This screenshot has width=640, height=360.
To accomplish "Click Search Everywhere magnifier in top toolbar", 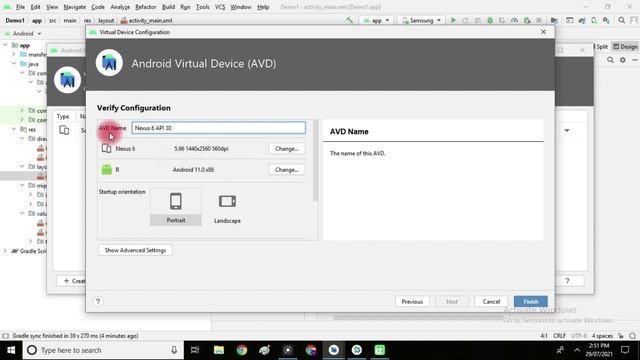I will point(622,20).
